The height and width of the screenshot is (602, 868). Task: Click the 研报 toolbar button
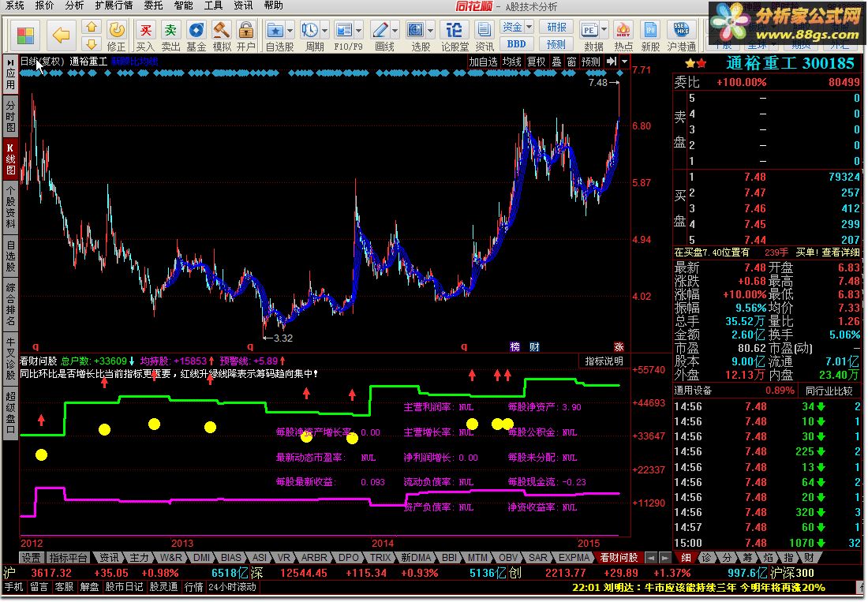[556, 27]
